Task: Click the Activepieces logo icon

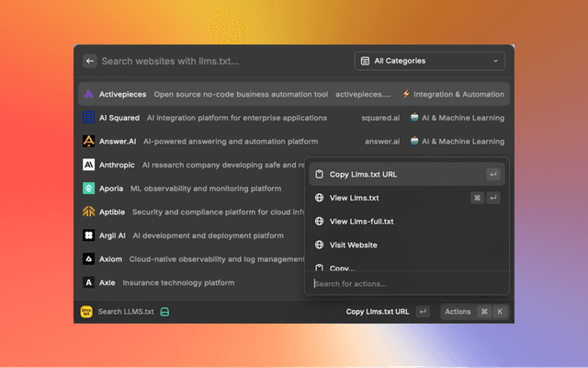Action: [89, 94]
